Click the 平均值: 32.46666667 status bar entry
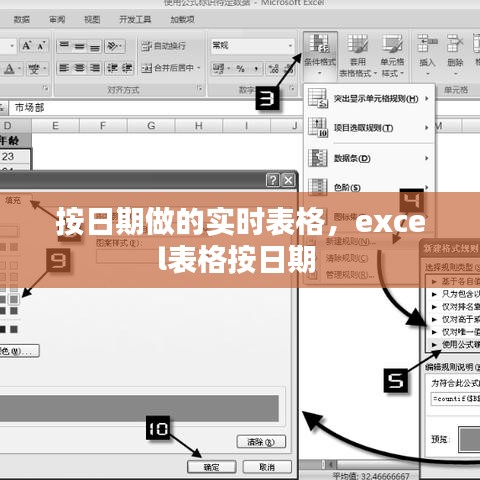 (x=371, y=476)
